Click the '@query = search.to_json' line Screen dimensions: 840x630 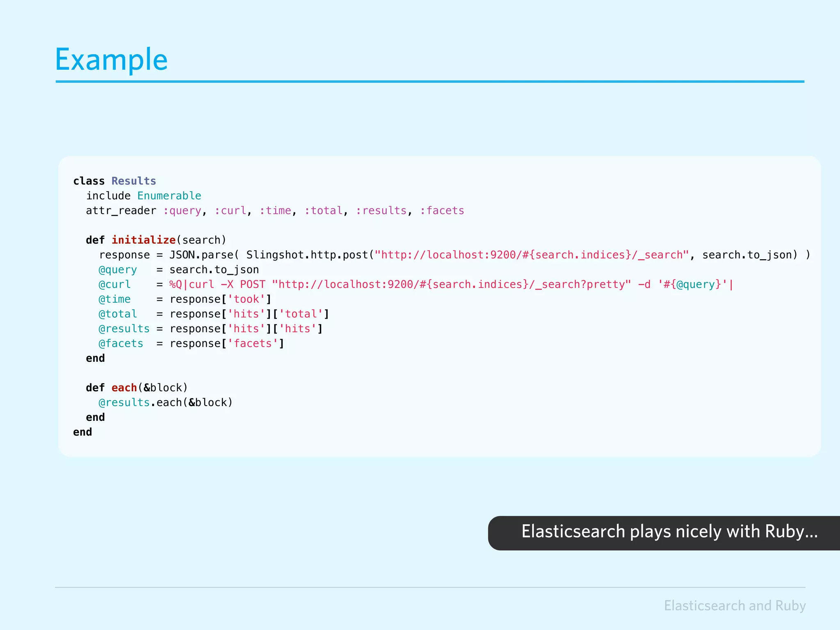click(179, 269)
